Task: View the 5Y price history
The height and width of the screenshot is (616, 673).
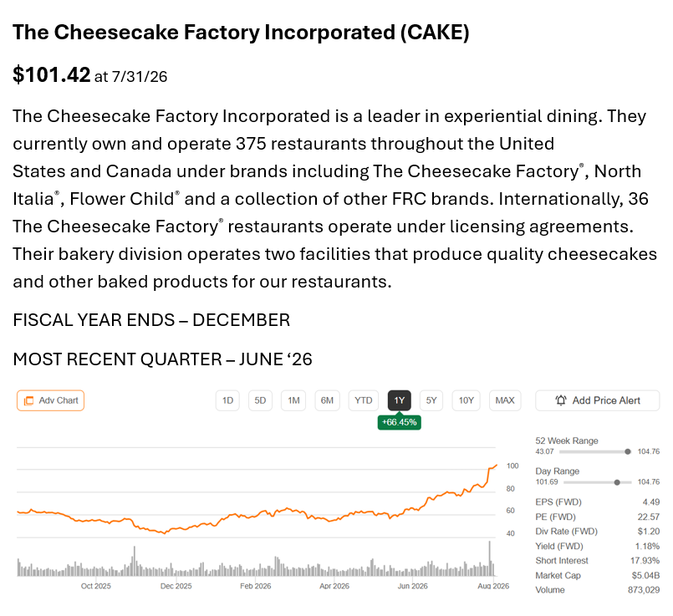Action: coord(431,400)
